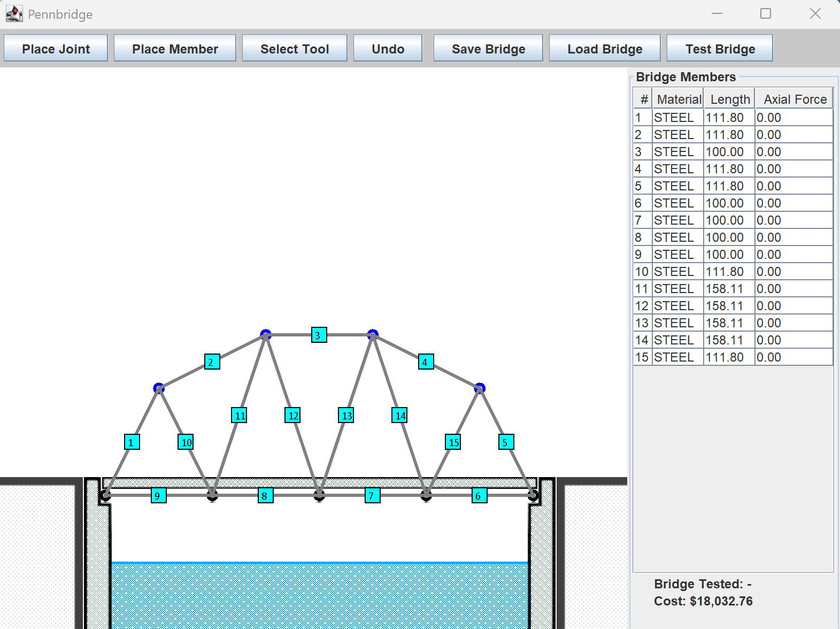
Task: Select member label 4 marker
Action: (x=426, y=362)
